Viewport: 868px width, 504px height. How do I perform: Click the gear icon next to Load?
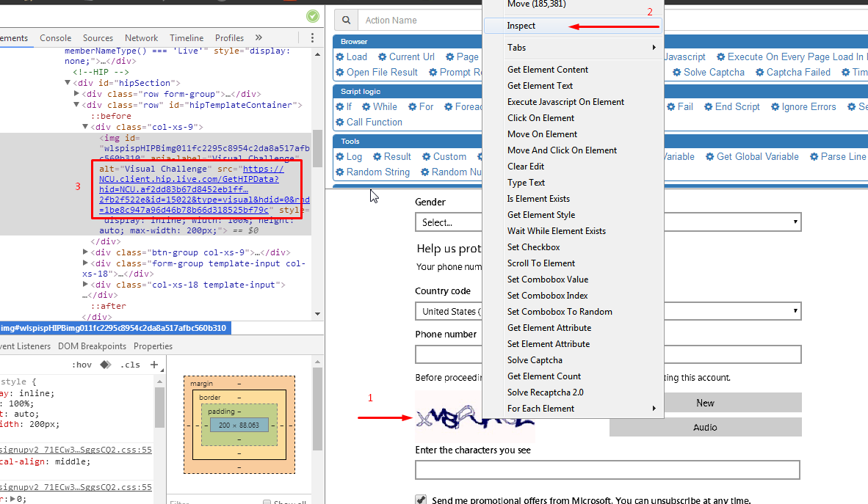tap(340, 57)
